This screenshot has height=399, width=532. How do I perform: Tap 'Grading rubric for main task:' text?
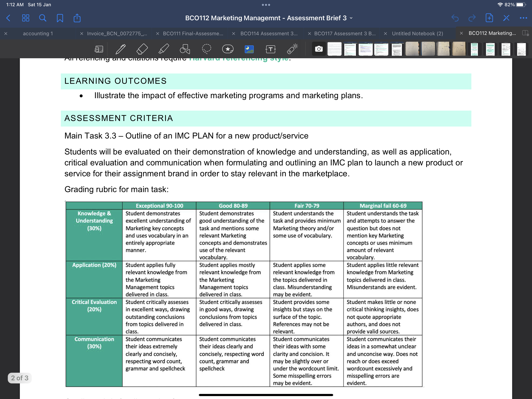(117, 189)
